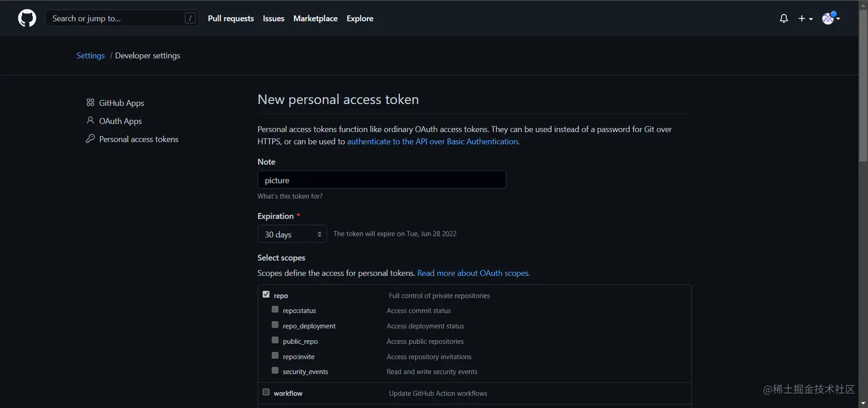The image size is (868, 408).
Task: Click the Note field containing picture
Action: coord(382,180)
